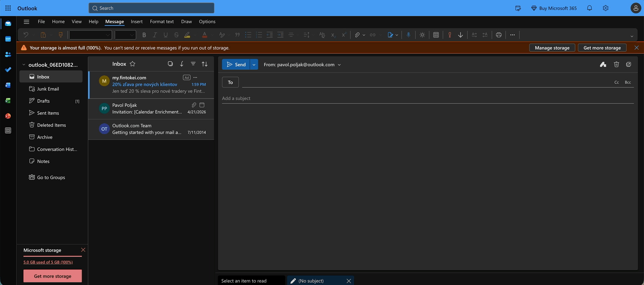Toggle superscript formatting
The image size is (644, 285).
[344, 35]
